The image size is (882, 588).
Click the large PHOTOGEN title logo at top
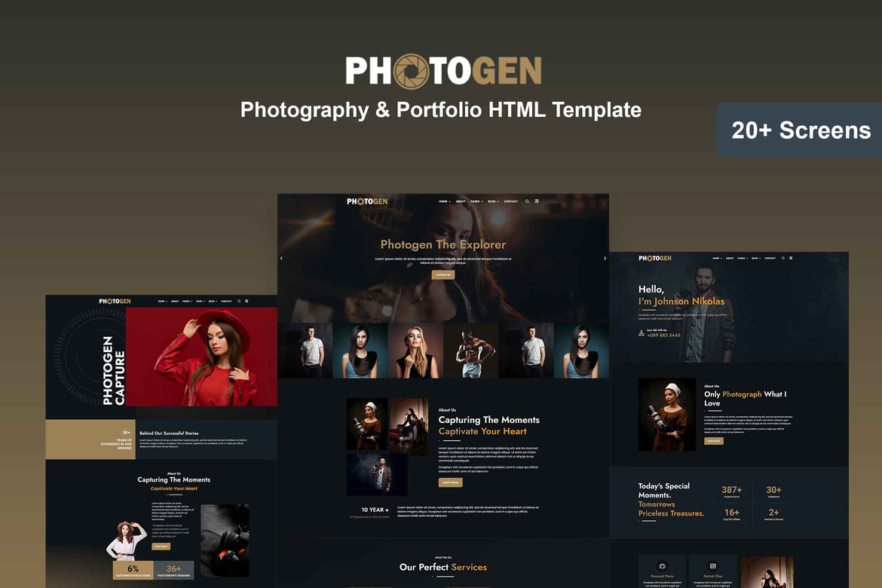pos(443,71)
